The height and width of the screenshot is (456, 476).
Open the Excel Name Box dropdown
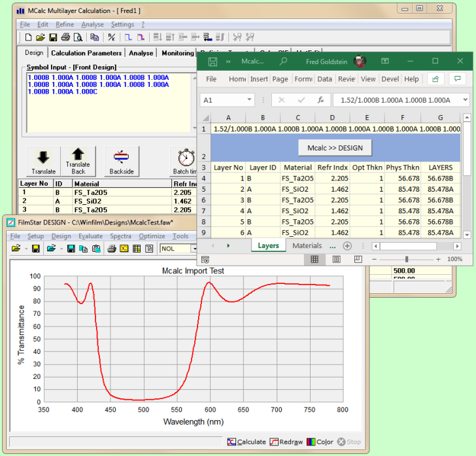pos(249,99)
